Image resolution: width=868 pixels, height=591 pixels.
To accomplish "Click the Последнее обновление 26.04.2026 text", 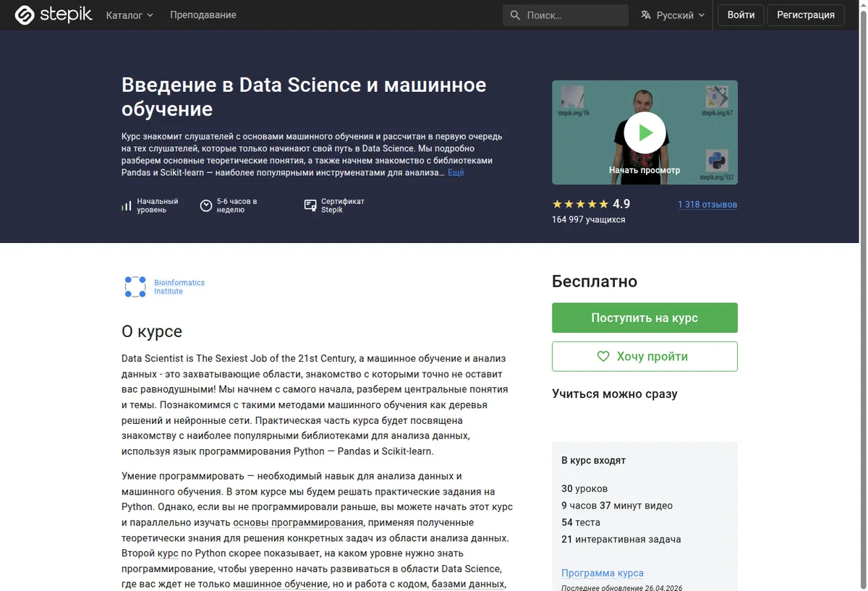I will click(622, 588).
